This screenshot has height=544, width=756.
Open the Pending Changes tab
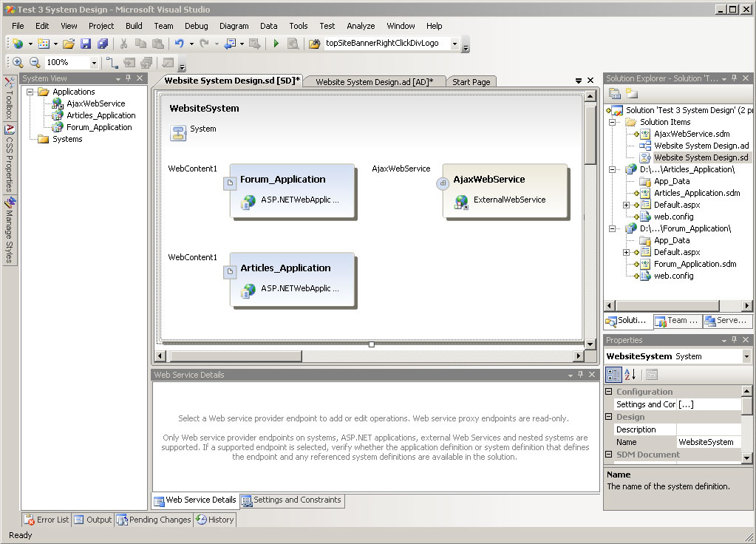tap(154, 520)
